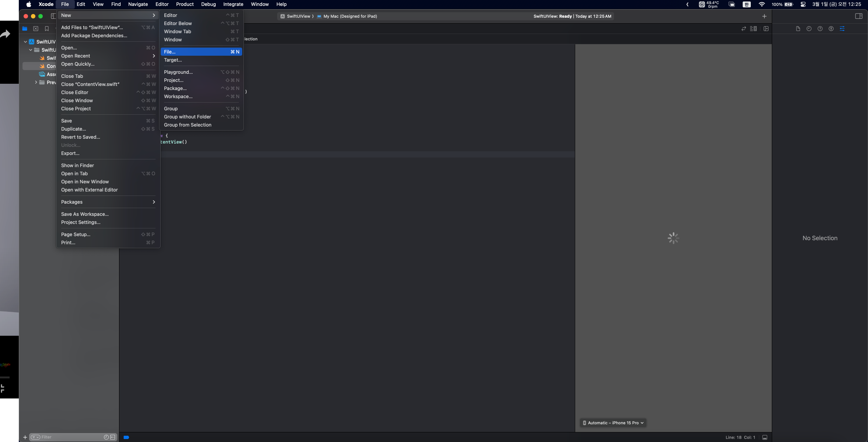Viewport: 868px width, 442px height.
Task: Toggle the editor options minimap icon
Action: click(753, 29)
